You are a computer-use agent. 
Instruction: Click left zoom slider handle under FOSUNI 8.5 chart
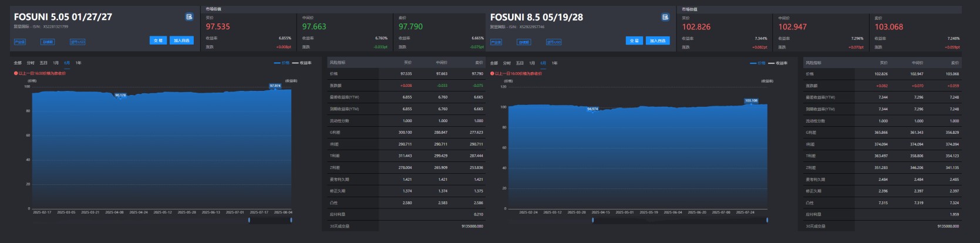click(x=592, y=220)
